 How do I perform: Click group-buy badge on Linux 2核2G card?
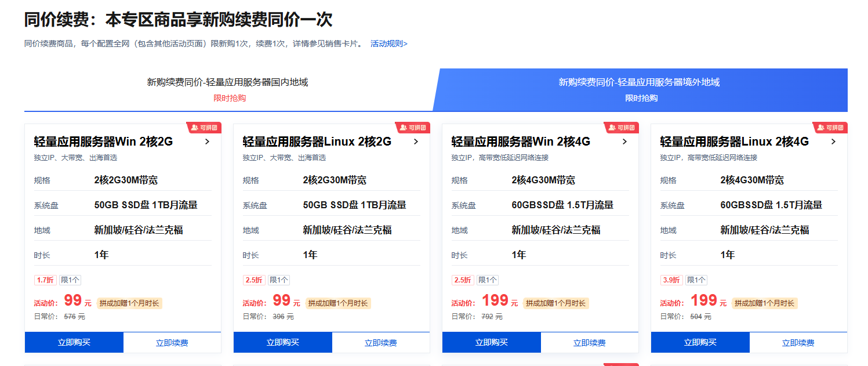pyautogui.click(x=412, y=128)
